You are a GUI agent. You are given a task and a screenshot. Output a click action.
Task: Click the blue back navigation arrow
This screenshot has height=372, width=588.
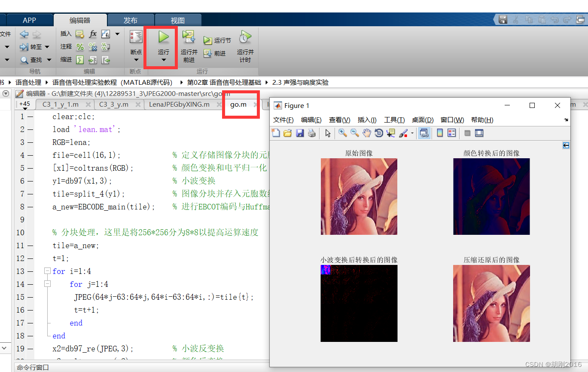24,34
